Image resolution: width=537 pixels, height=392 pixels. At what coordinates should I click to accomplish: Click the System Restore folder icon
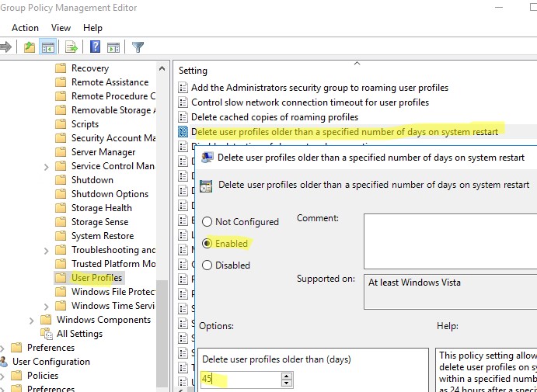[61, 236]
